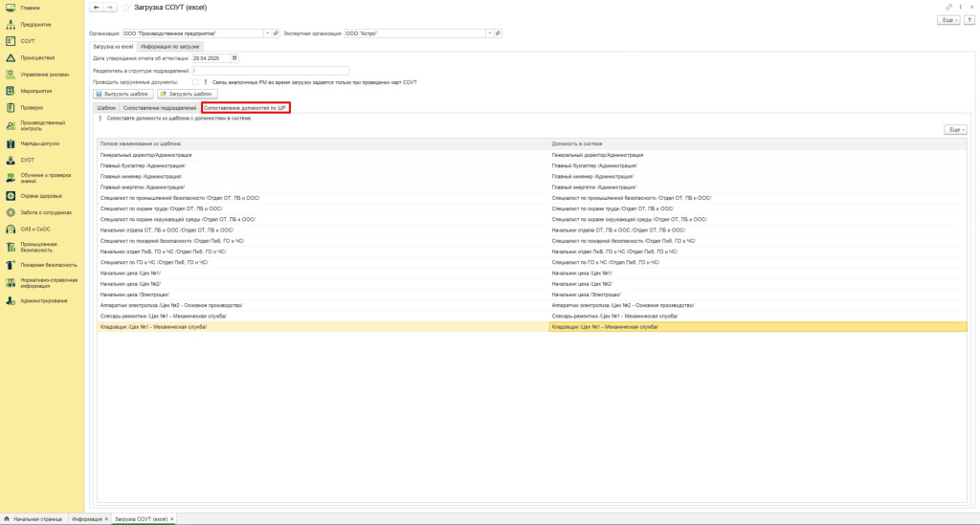980x525 pixels.
Task: Close the Загрузка СОУТ (excel) bottom tab
Action: coord(172,518)
